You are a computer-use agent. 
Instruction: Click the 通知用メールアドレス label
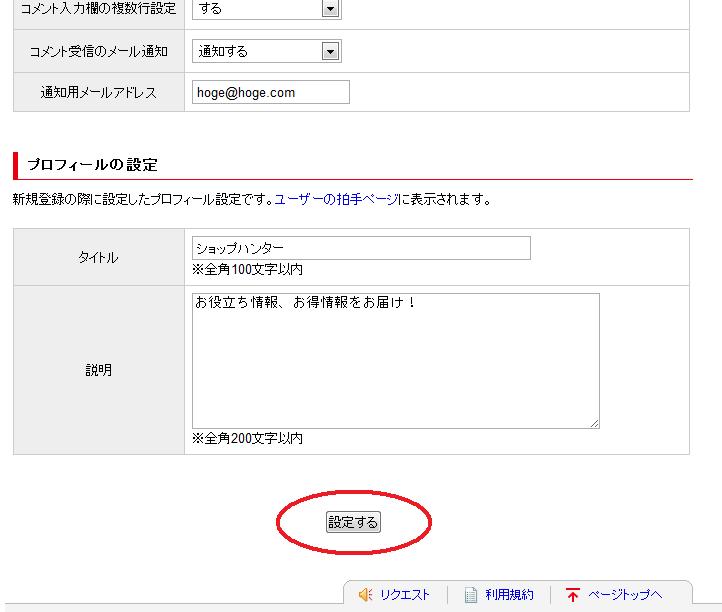(98, 92)
